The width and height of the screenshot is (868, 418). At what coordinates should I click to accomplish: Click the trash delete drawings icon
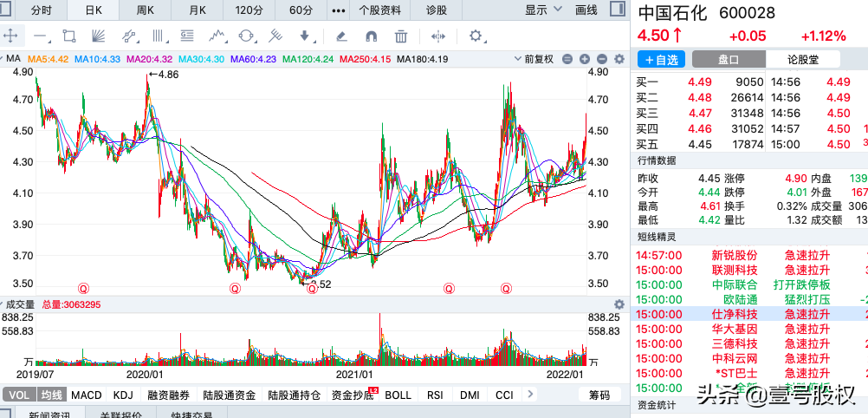click(401, 36)
